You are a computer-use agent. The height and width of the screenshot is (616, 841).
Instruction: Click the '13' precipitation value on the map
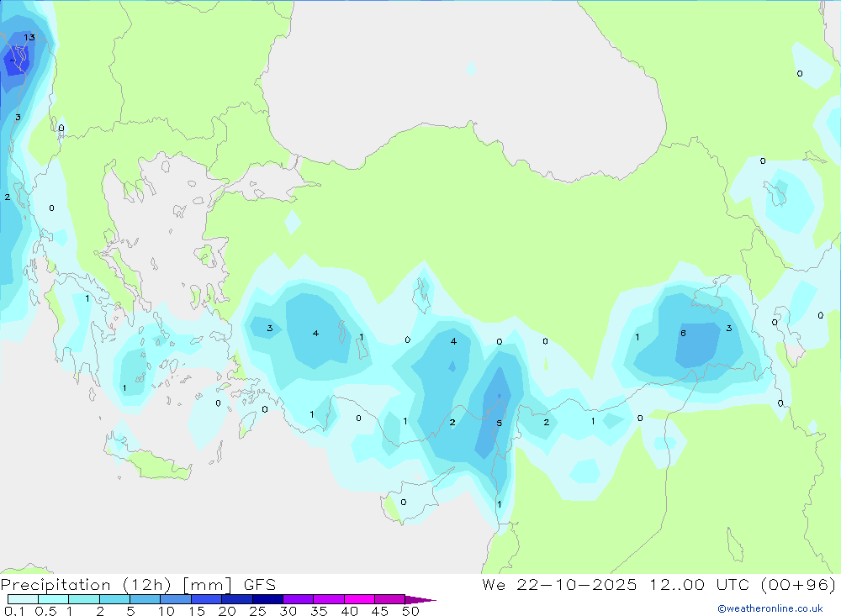tap(29, 38)
